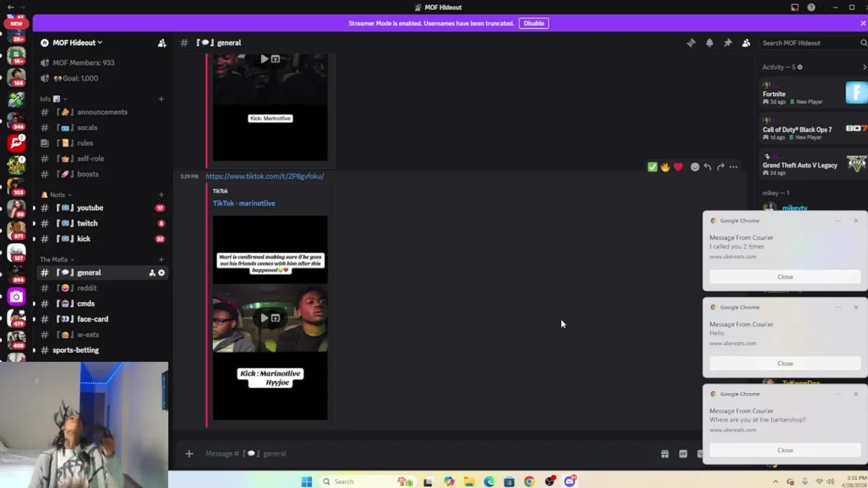Open Activity settings gear icon

(800, 67)
